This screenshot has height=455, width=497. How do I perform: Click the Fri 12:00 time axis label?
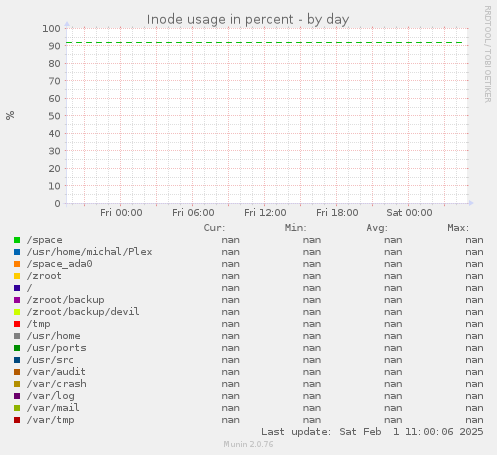coord(265,213)
